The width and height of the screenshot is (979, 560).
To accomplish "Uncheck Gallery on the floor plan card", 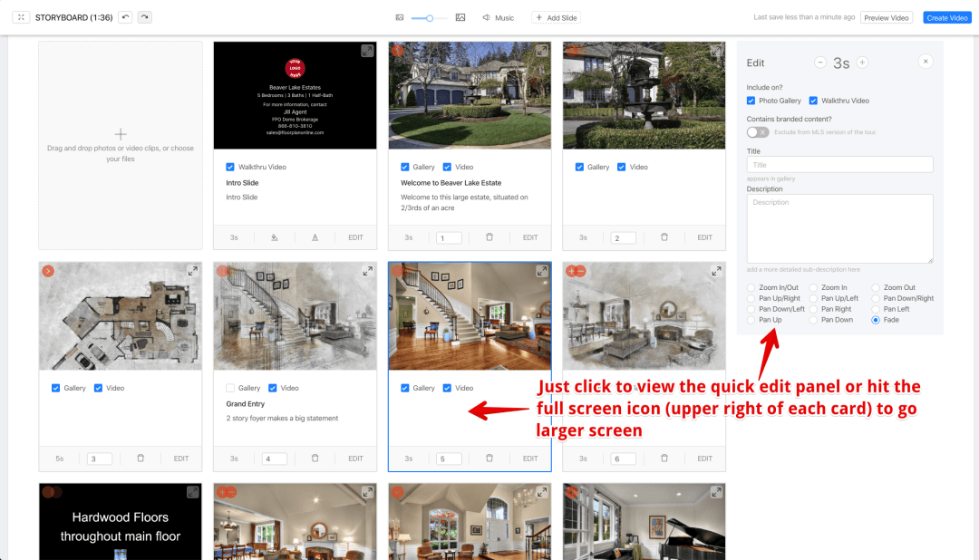I will [55, 388].
